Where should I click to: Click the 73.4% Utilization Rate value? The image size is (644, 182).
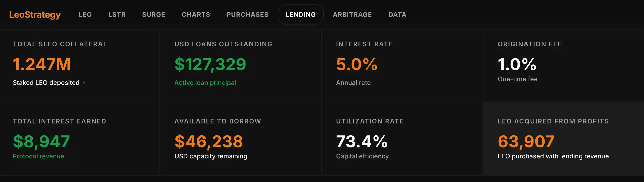click(x=361, y=141)
